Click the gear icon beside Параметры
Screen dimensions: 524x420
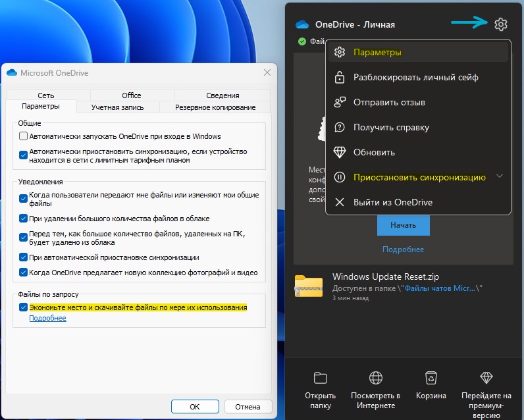click(340, 52)
